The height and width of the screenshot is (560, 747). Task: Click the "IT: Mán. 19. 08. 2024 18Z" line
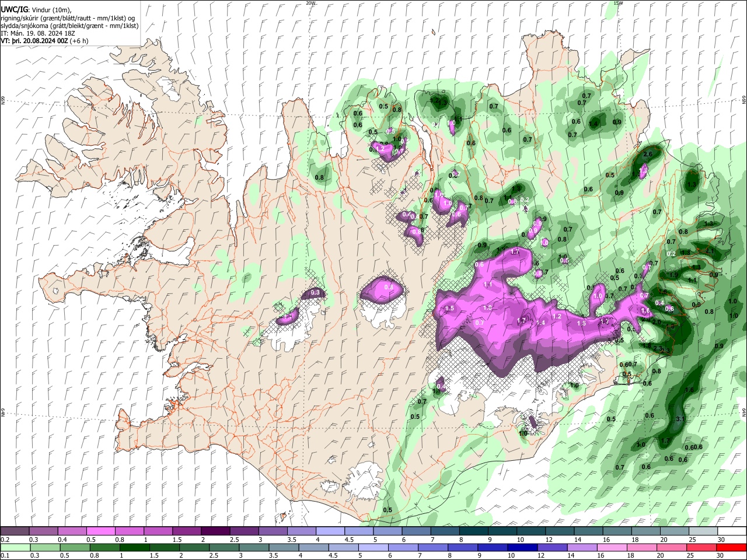coord(38,33)
